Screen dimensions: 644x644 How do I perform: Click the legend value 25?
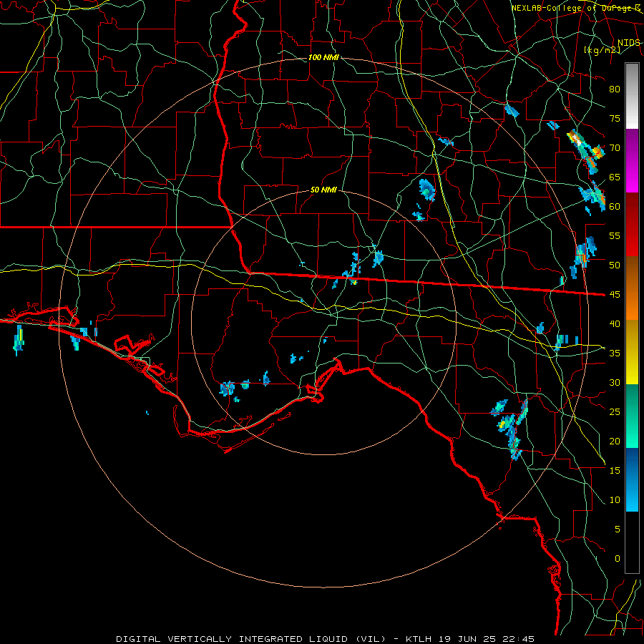tap(615, 412)
